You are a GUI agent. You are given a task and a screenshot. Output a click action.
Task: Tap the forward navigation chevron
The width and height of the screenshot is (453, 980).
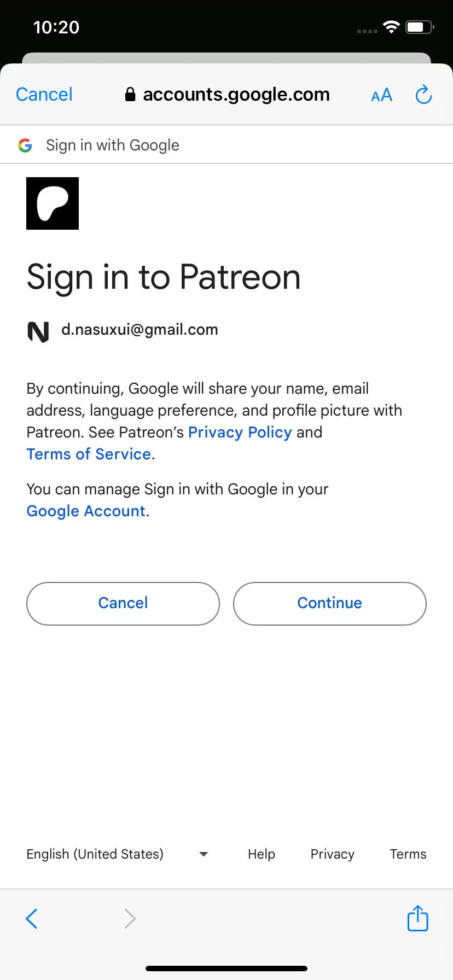130,919
